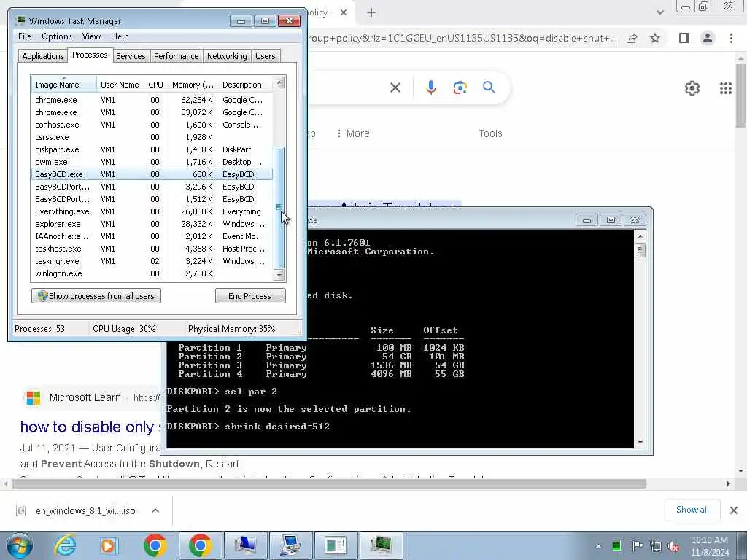Open the Google apps grid
This screenshot has height=560, width=747.
point(725,88)
